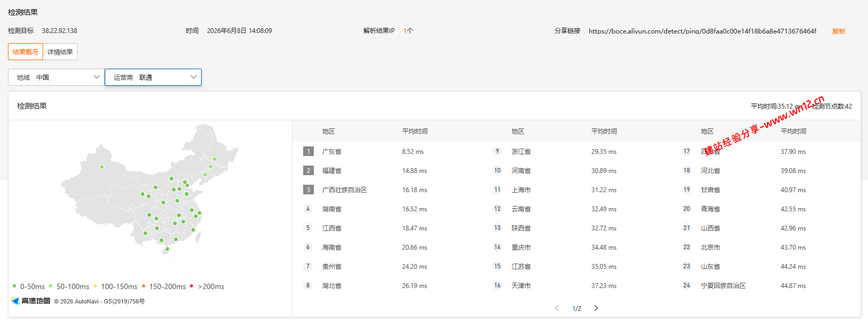
Task: Select the 50-100ms legend entry
Action: [x=69, y=286]
